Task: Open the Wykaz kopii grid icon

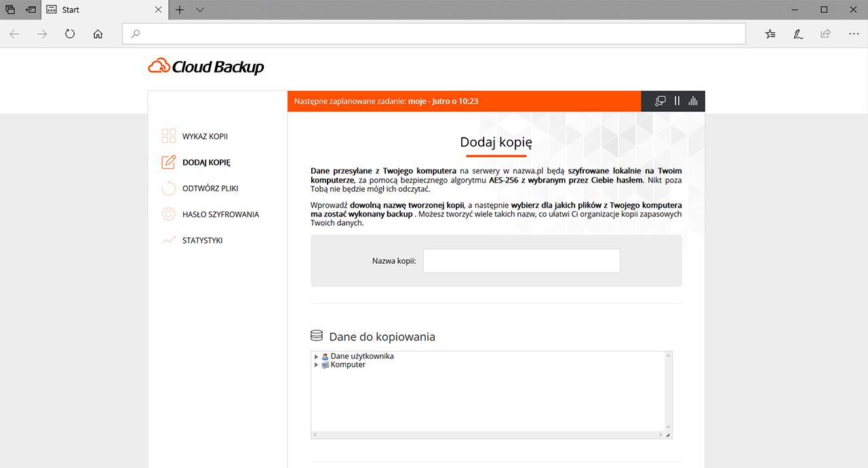Action: (x=169, y=136)
